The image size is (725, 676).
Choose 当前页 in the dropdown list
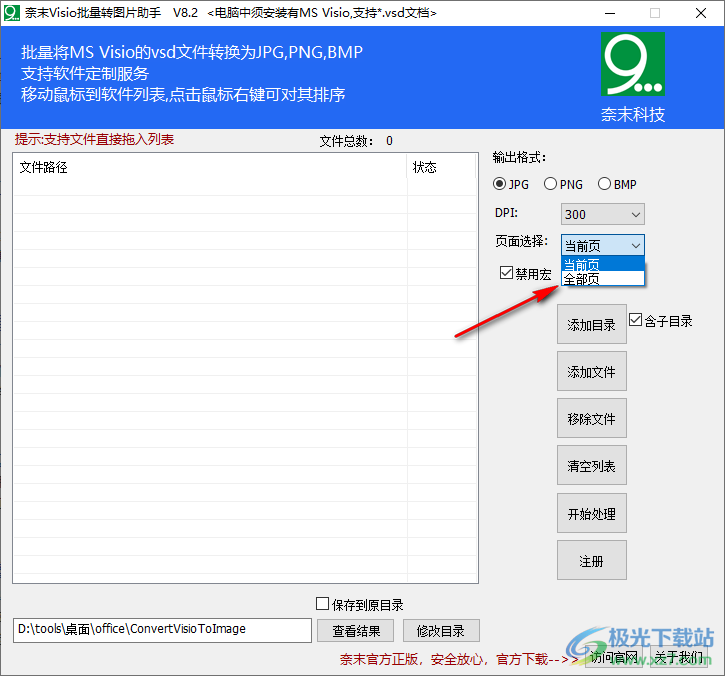tap(602, 264)
